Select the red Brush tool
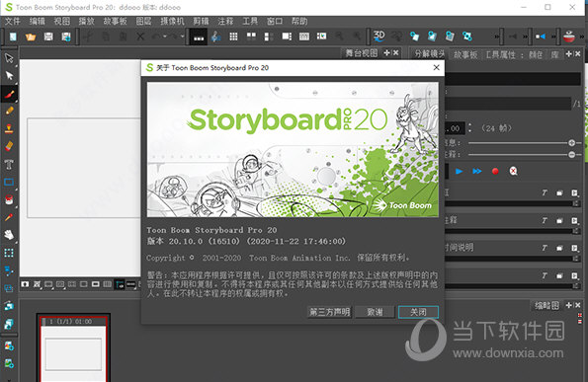This screenshot has height=382, width=588. 9,94
